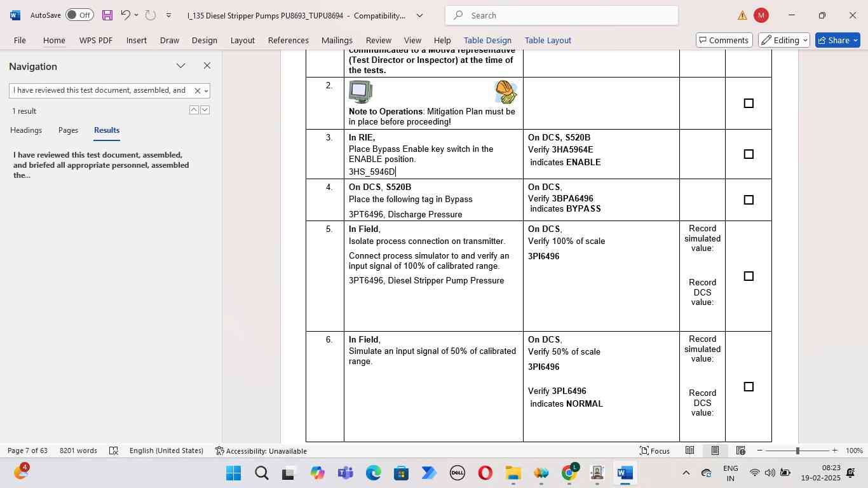Click the zoom slider handle
The image size is (868, 488).
(x=797, y=451)
